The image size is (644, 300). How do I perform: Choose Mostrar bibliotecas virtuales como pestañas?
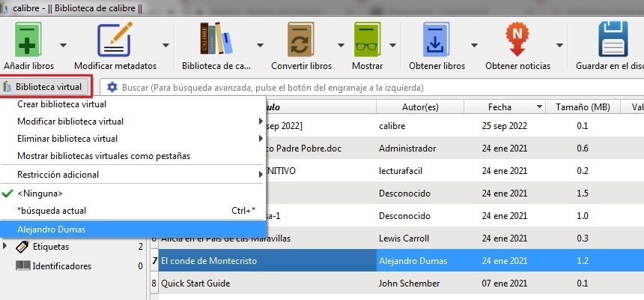coord(103,156)
